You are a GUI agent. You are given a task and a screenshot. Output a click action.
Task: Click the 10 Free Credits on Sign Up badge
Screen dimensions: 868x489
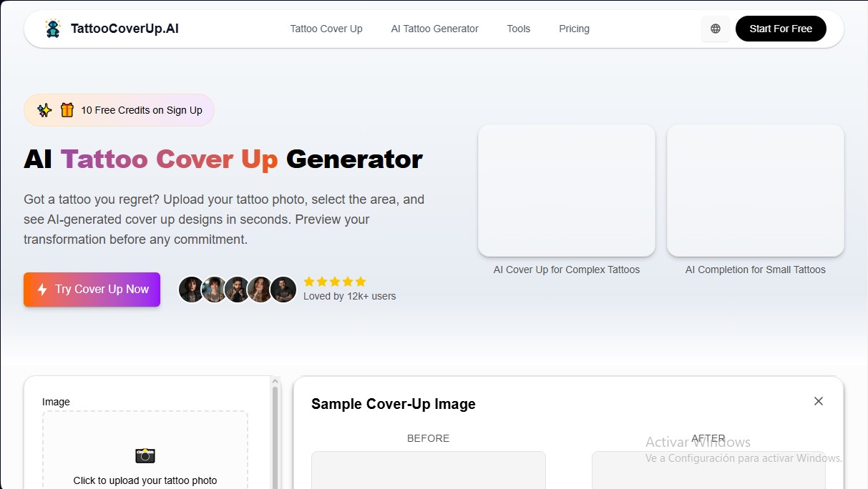pyautogui.click(x=119, y=110)
